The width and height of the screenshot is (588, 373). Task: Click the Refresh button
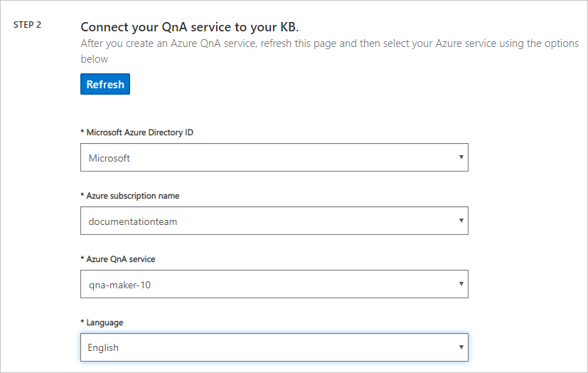point(105,85)
